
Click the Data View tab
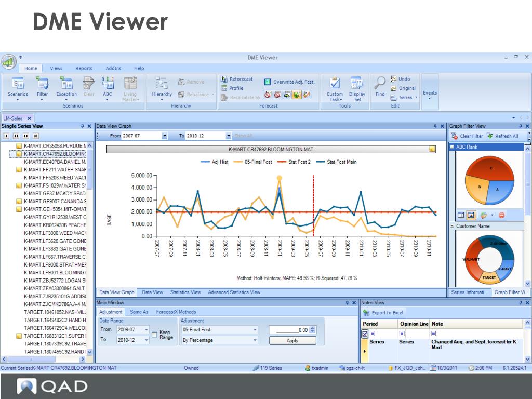click(152, 292)
